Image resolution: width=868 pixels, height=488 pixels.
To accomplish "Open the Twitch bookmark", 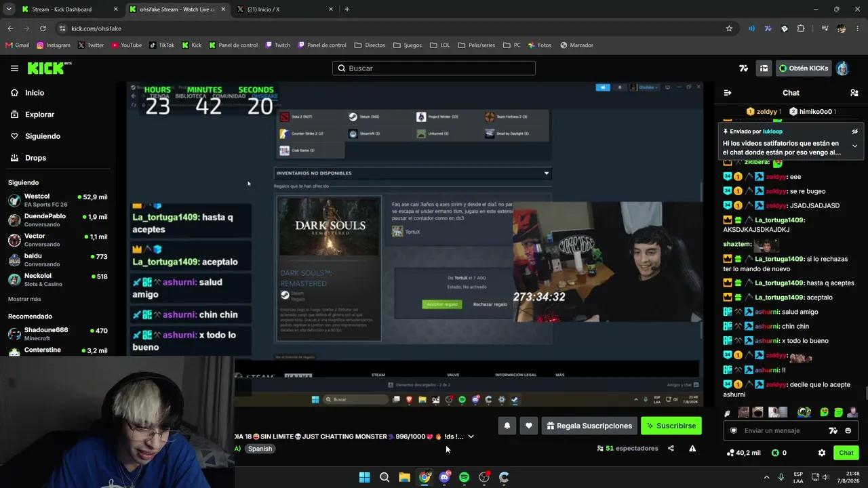I will click(277, 45).
